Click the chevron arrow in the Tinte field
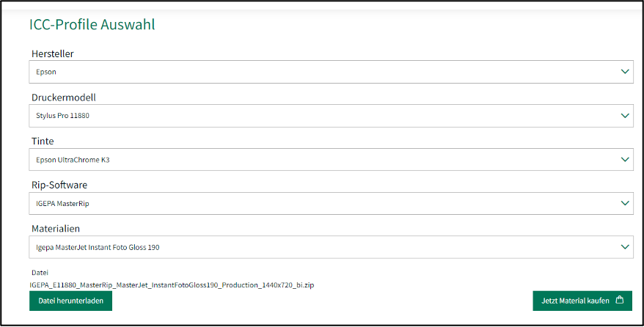Image resolution: width=644 pixels, height=327 pixels. coord(625,159)
